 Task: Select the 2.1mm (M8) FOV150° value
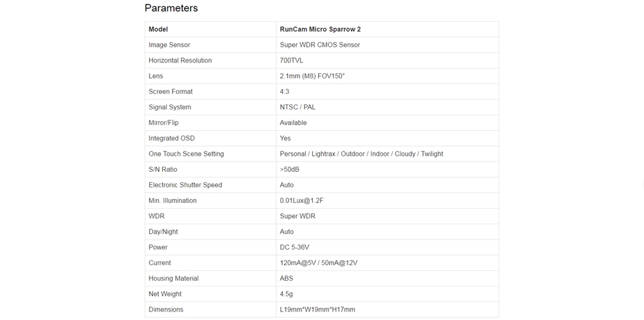coord(312,76)
